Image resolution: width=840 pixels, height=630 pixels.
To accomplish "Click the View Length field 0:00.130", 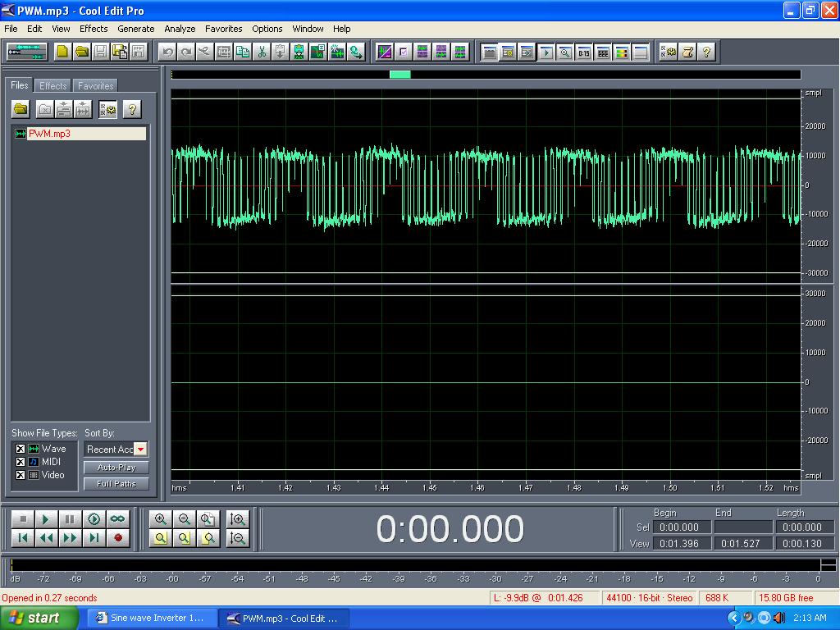I will coord(804,543).
